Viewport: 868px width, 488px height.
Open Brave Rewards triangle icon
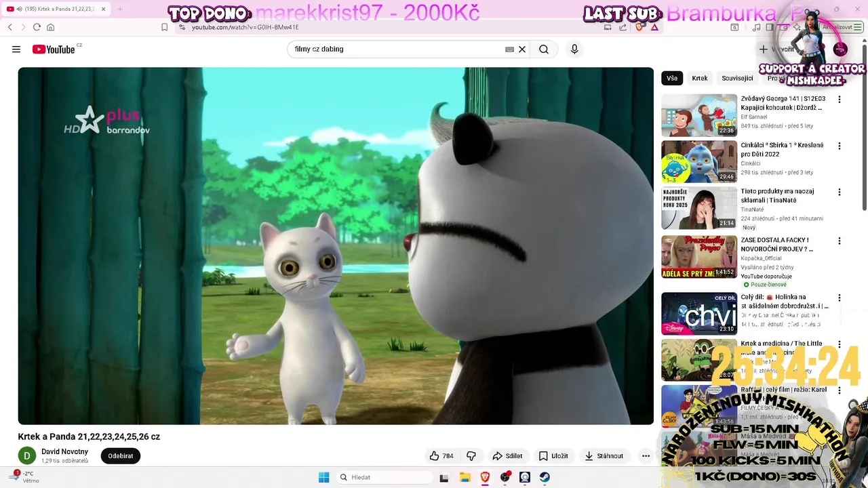point(654,27)
